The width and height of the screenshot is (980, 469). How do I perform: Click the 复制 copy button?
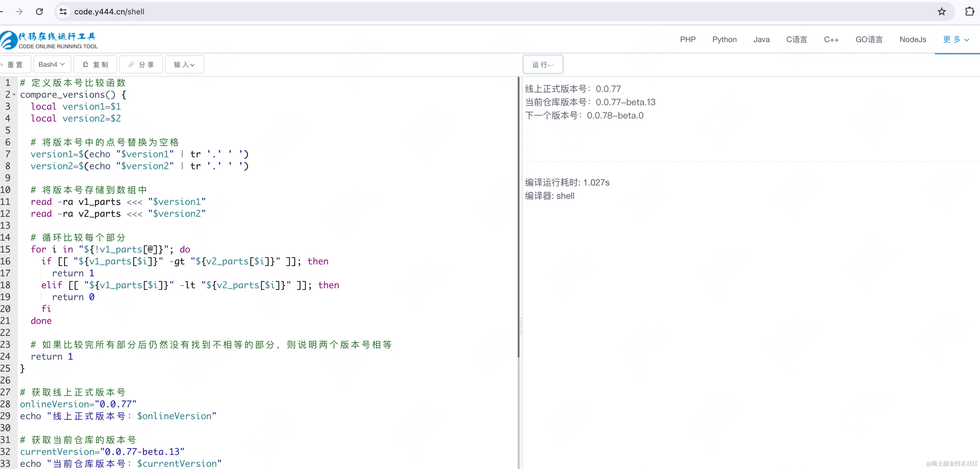pyautogui.click(x=96, y=65)
